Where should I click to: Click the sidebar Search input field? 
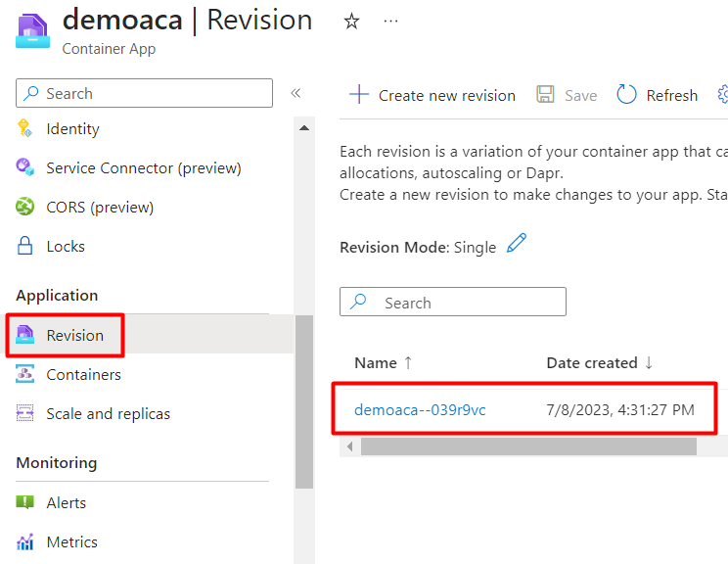coord(144,93)
